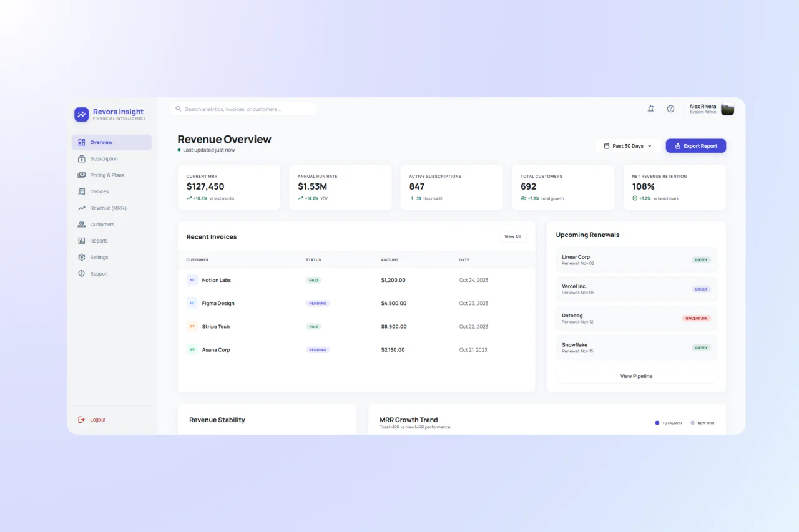Image resolution: width=799 pixels, height=532 pixels.
Task: Click the Support help icon in sidebar
Action: coord(82,274)
